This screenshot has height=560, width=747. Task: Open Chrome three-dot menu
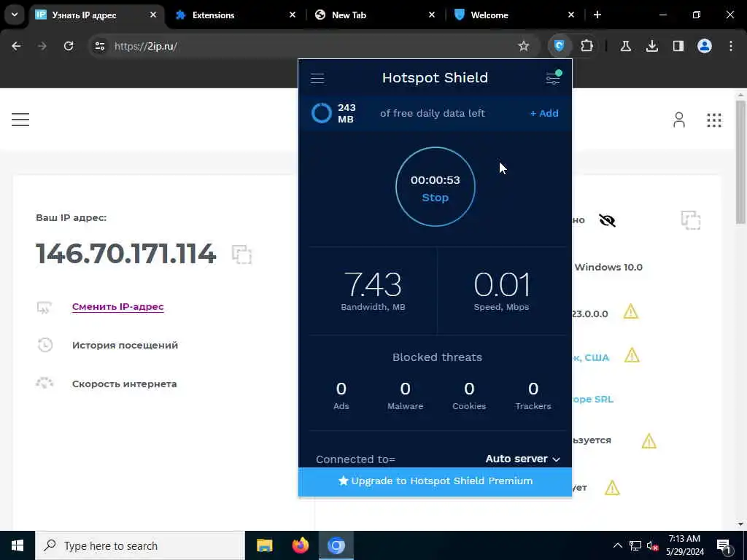tap(731, 46)
